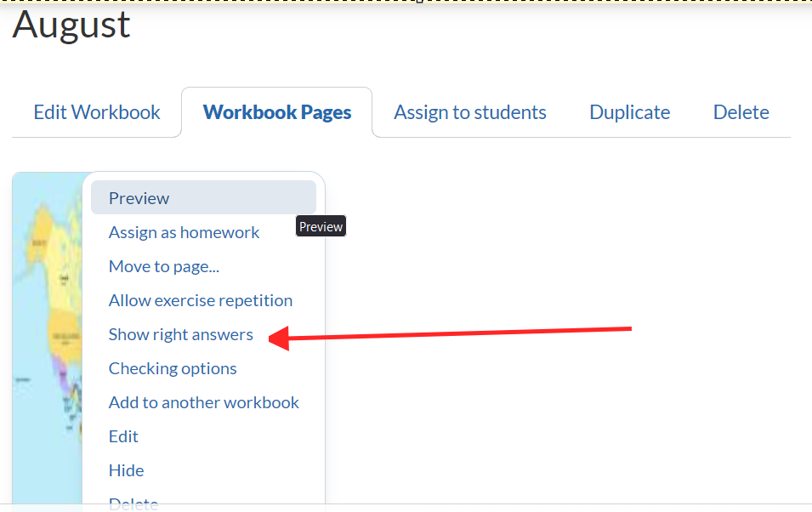Choose Preview from the worksheet menu
Viewport: 812px width, 512px height.
(x=139, y=198)
